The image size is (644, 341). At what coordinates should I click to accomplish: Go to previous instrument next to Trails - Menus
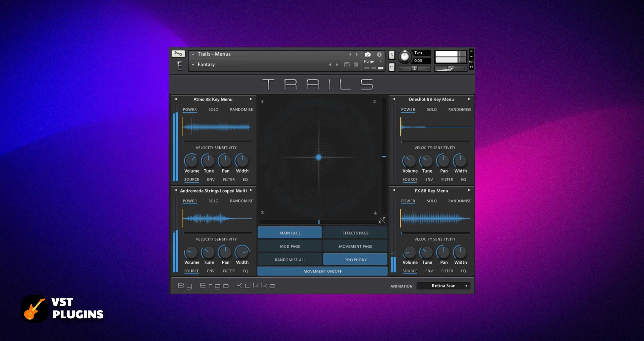[x=350, y=54]
